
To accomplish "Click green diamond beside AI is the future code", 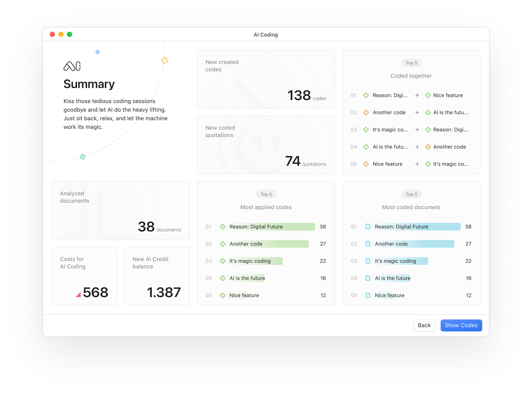I will 223,278.
